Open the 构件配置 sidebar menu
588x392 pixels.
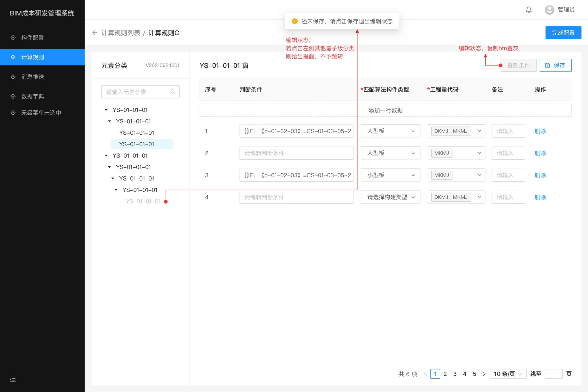click(32, 37)
